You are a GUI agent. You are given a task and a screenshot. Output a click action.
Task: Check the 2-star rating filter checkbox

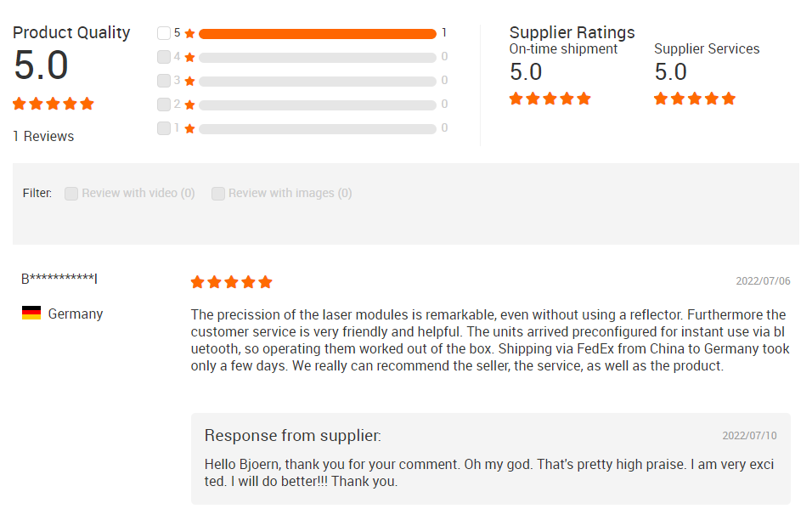[164, 105]
